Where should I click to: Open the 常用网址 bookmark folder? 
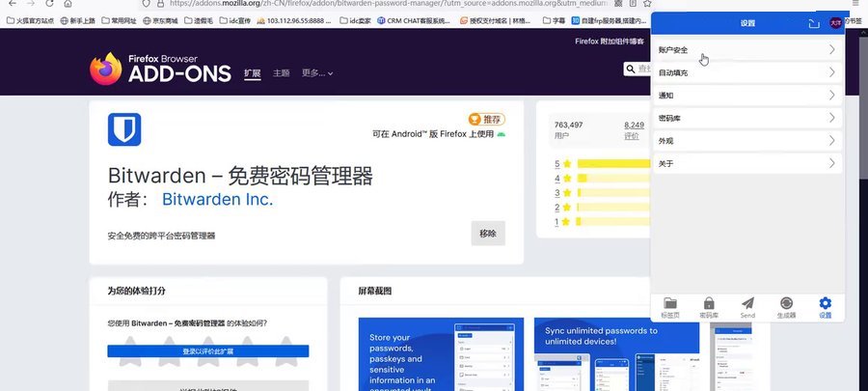[x=119, y=21]
